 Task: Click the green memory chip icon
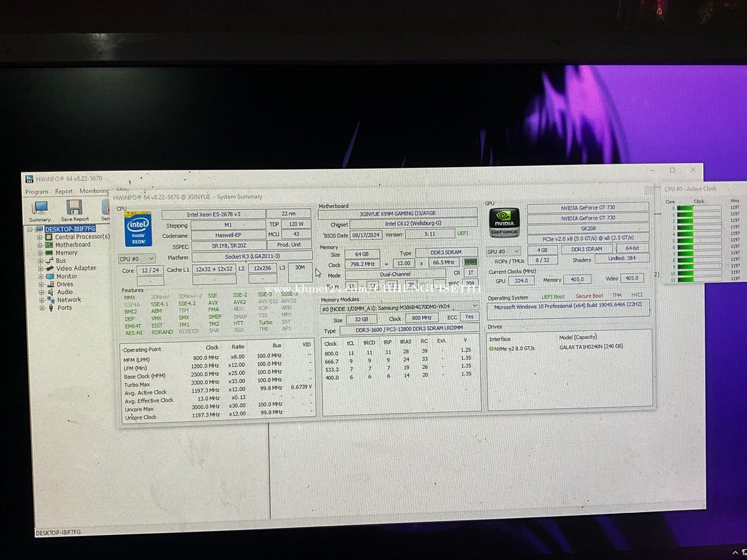pyautogui.click(x=470, y=262)
